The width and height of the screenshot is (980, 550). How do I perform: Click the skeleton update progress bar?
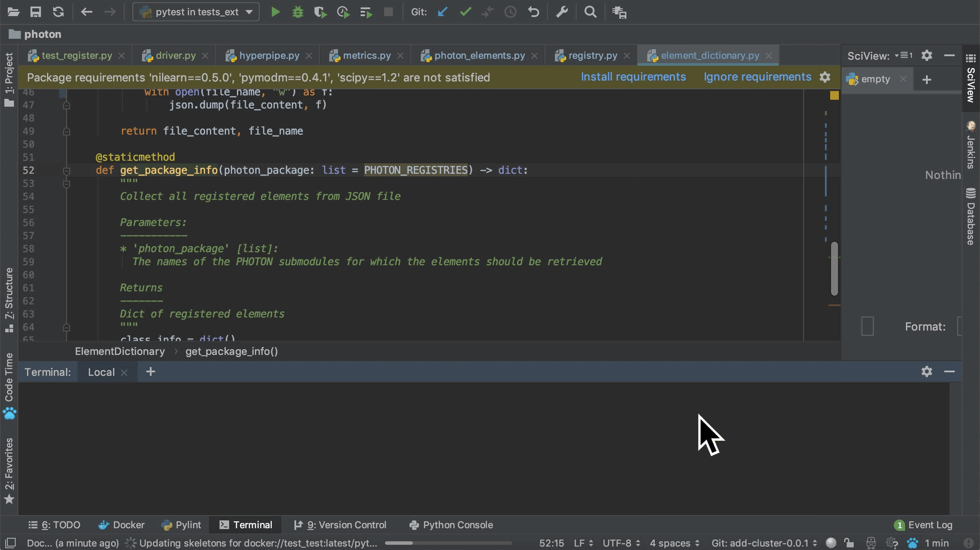pos(448,543)
